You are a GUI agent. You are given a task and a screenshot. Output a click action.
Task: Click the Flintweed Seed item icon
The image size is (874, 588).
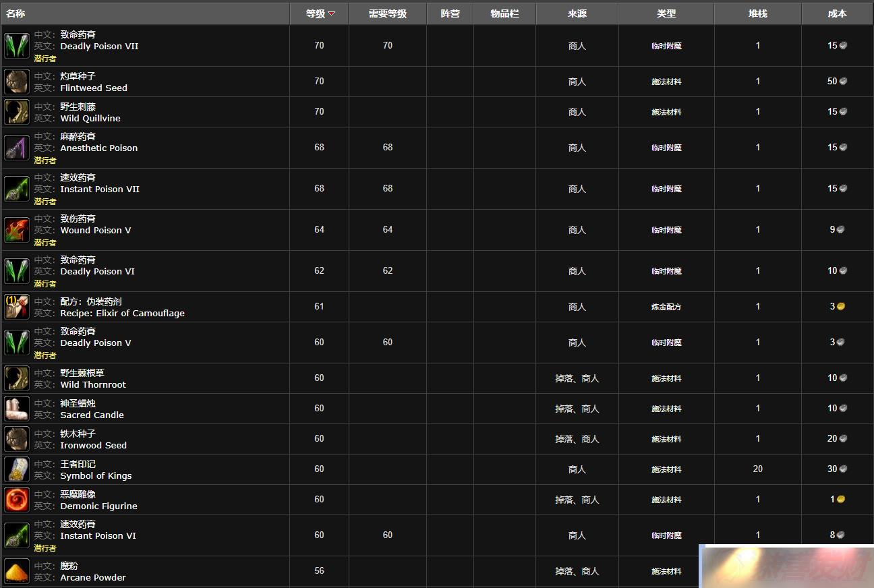click(17, 82)
